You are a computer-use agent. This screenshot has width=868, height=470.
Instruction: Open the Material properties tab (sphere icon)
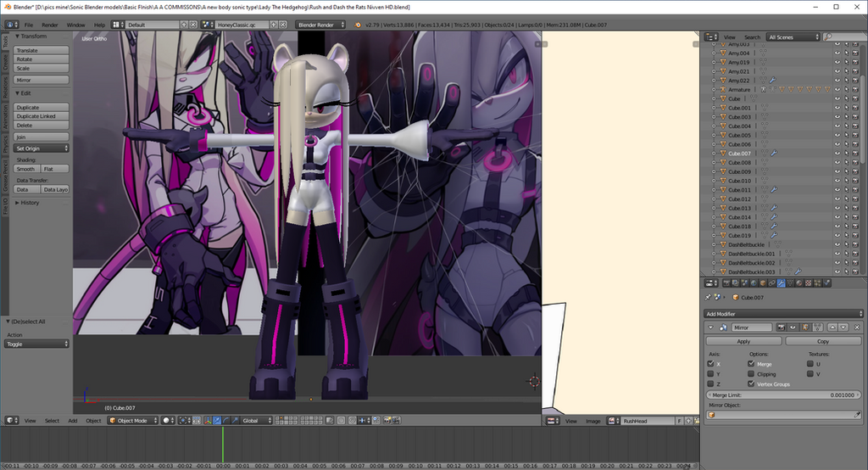[x=798, y=283]
